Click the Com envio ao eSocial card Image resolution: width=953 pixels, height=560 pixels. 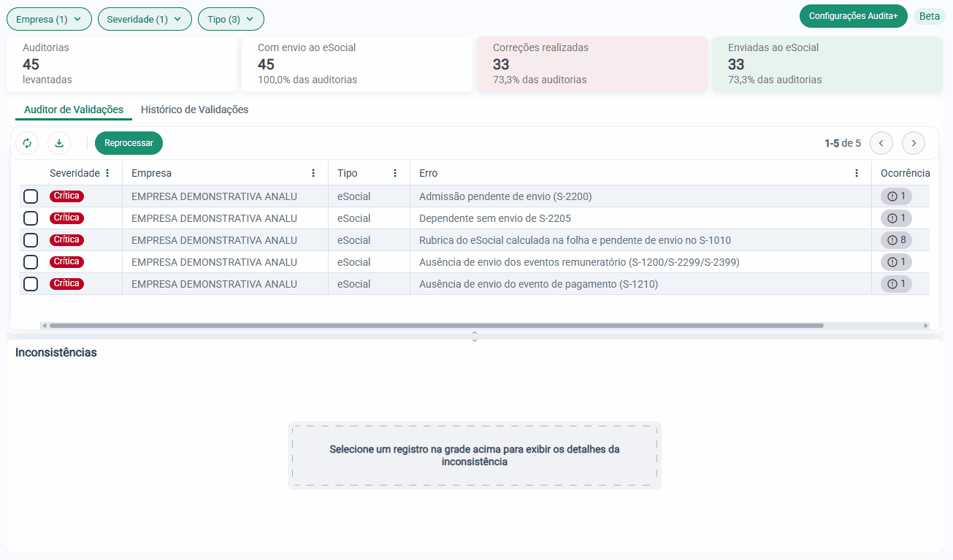(357, 64)
